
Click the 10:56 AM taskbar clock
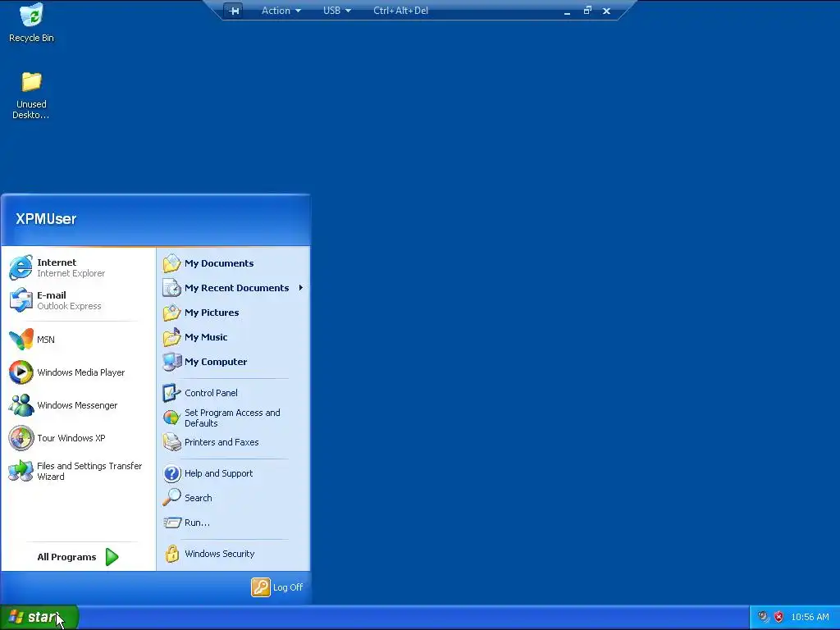pos(810,617)
